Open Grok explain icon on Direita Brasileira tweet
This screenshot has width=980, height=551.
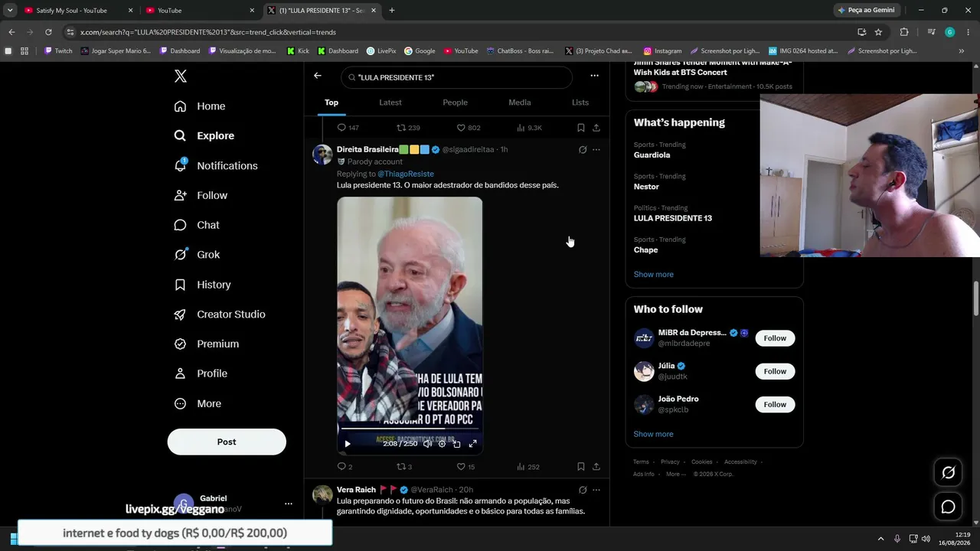[583, 150]
